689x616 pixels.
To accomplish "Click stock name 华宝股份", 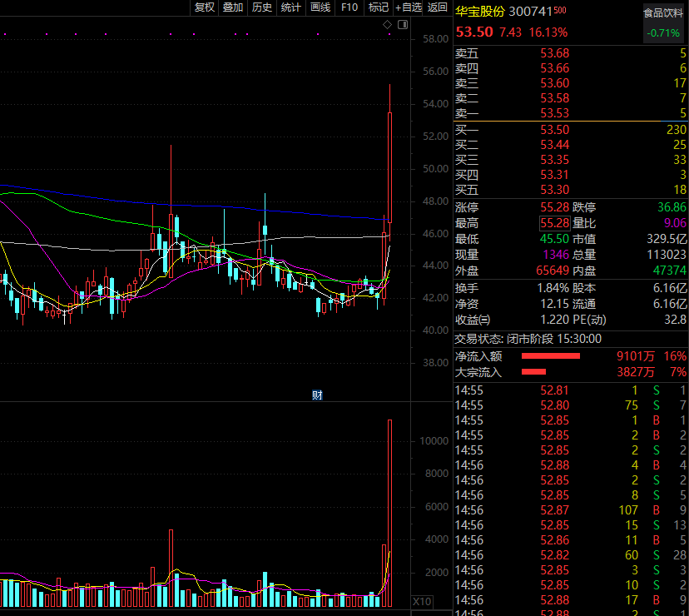I will point(480,11).
